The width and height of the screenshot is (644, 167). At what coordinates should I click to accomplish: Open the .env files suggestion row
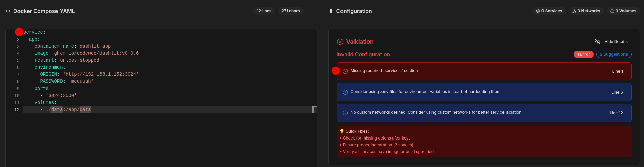point(484,92)
